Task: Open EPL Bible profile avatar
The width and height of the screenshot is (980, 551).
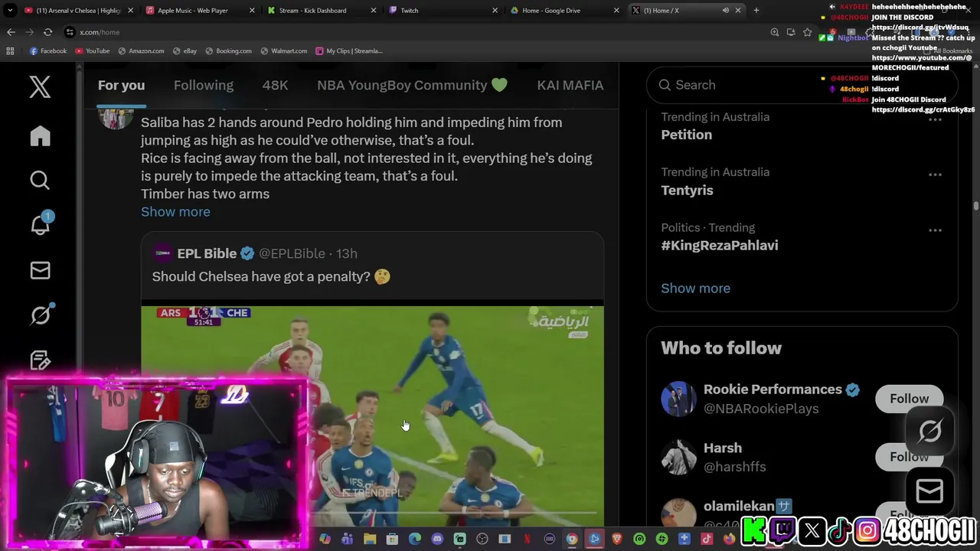Action: click(162, 253)
